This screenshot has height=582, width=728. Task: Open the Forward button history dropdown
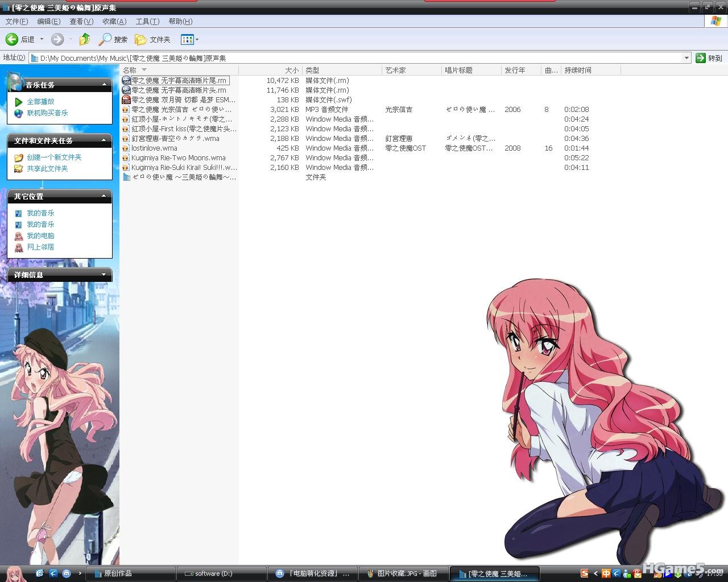pos(71,39)
